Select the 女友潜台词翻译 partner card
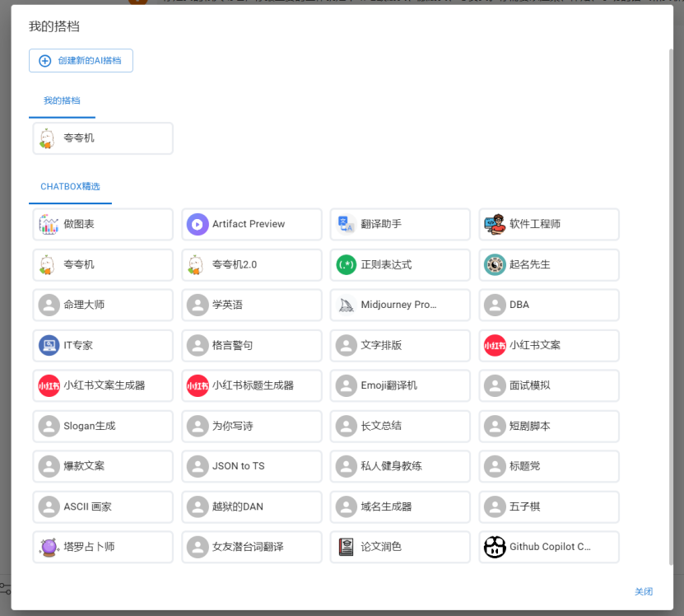Viewport: 684px width, 616px height. tap(252, 548)
